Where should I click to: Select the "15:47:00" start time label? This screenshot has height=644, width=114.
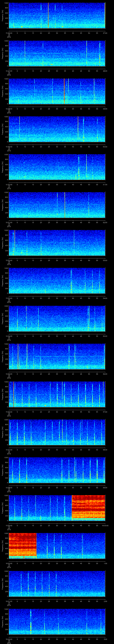[9, 71]
